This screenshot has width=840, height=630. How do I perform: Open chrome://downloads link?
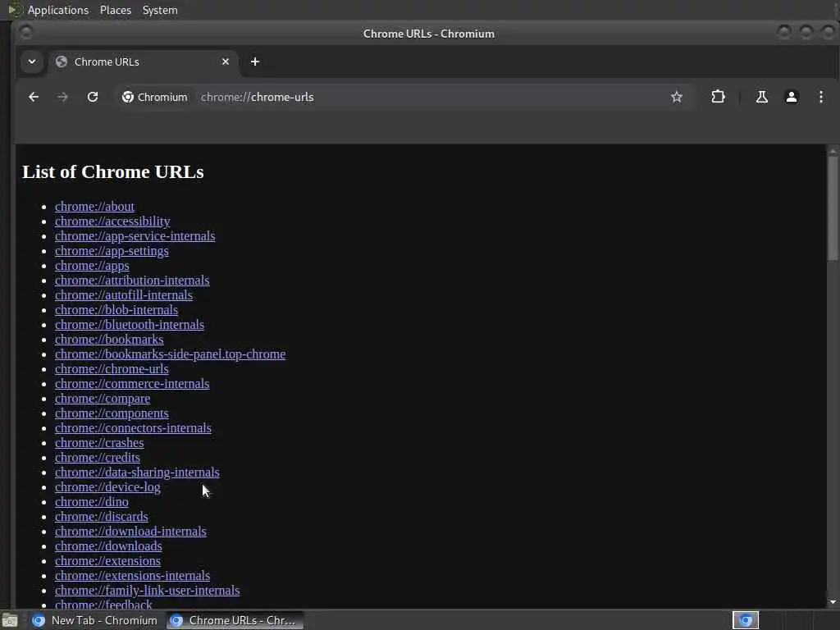108,546
